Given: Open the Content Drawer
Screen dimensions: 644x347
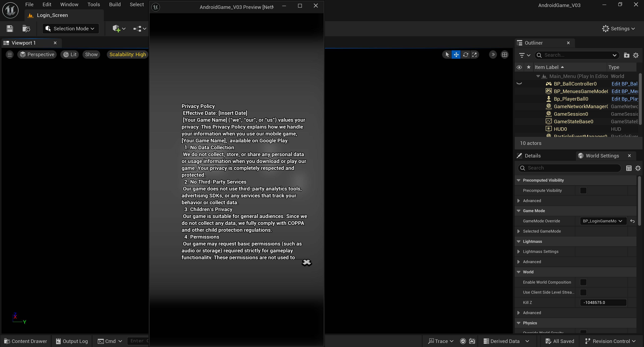Looking at the screenshot, I should (25, 341).
